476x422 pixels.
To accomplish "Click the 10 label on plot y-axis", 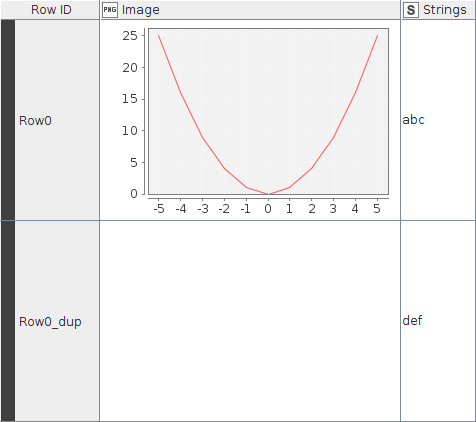I will 130,131.
